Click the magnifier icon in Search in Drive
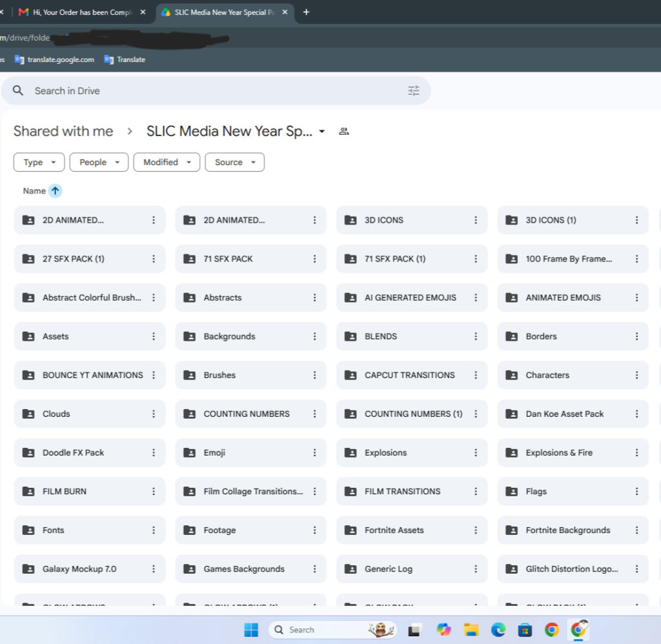 pos(17,90)
